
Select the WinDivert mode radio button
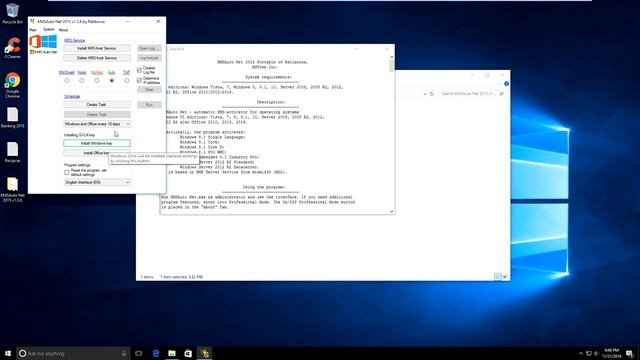click(x=67, y=81)
